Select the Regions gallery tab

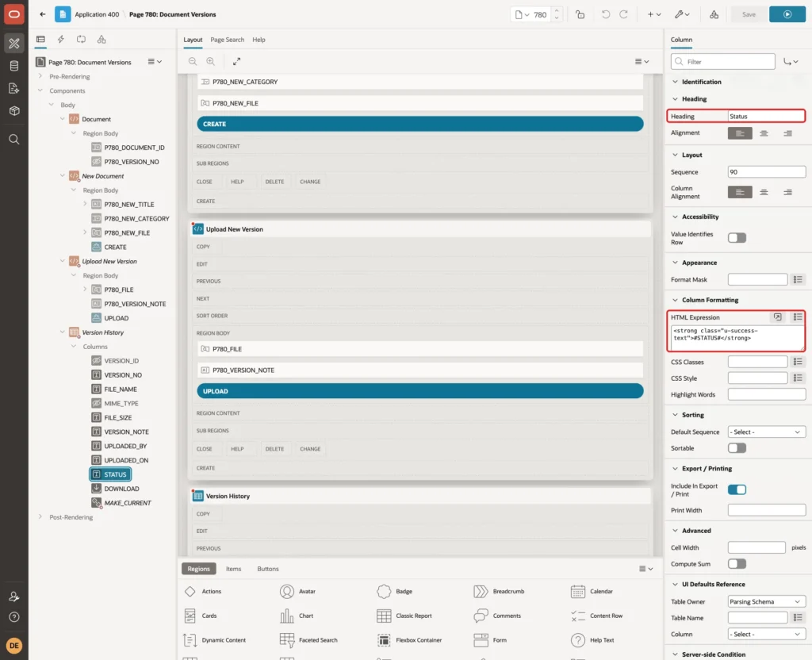[198, 569]
